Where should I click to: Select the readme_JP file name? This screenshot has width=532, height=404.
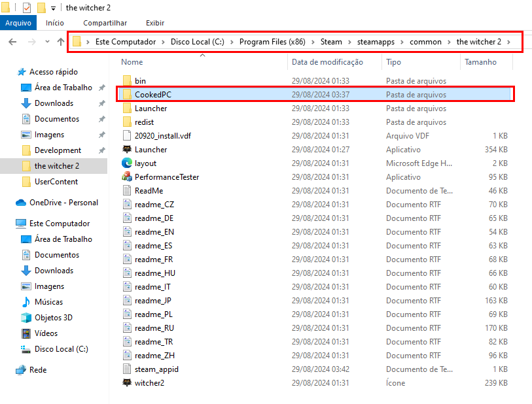coord(153,301)
